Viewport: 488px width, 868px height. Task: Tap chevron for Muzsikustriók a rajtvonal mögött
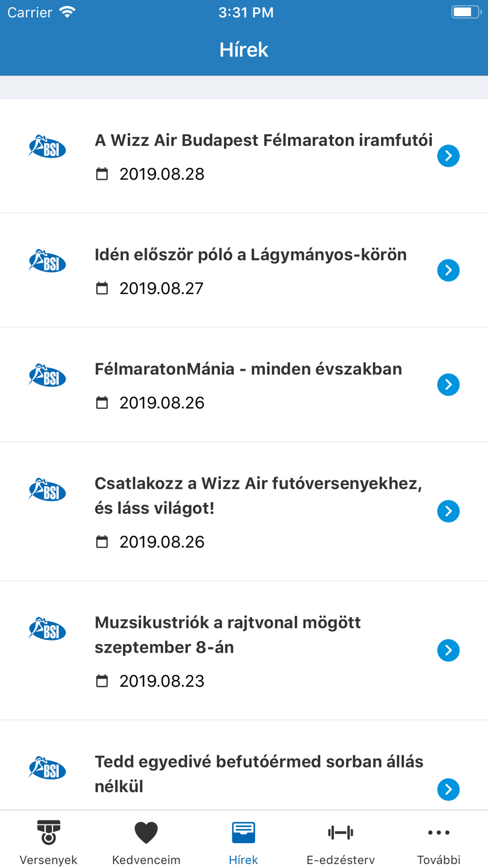click(448, 650)
